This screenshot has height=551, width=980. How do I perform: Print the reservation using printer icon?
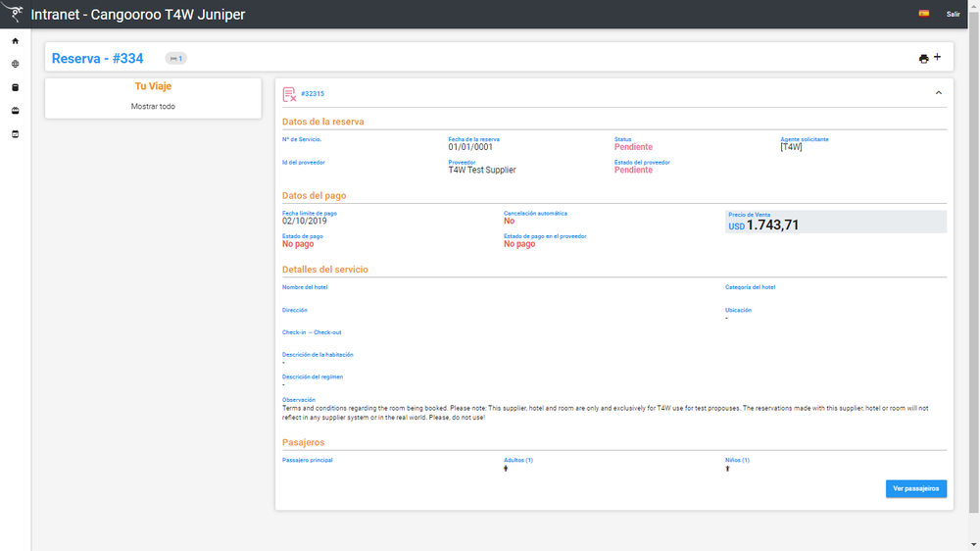[x=924, y=59]
